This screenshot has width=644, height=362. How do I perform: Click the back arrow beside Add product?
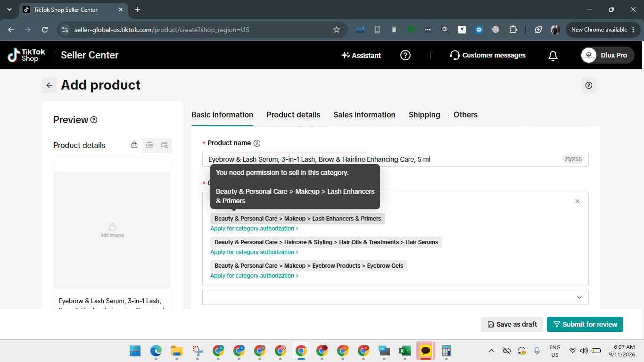(50, 85)
